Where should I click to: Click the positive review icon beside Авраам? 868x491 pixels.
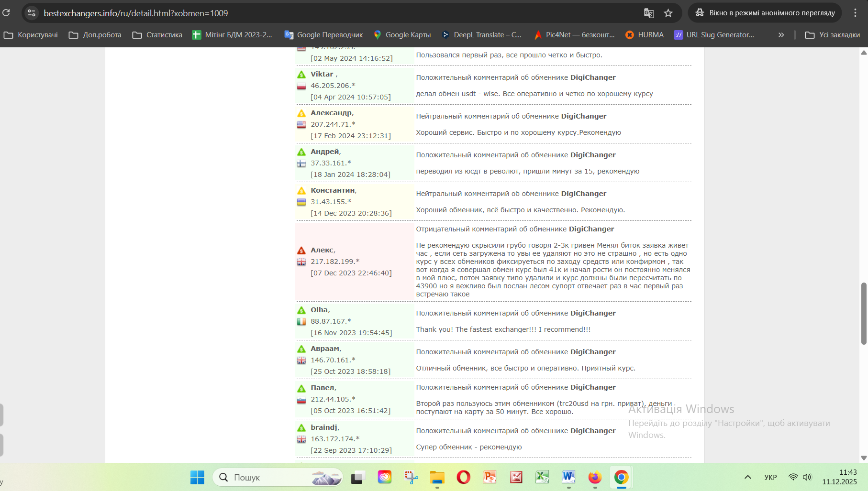click(x=301, y=349)
